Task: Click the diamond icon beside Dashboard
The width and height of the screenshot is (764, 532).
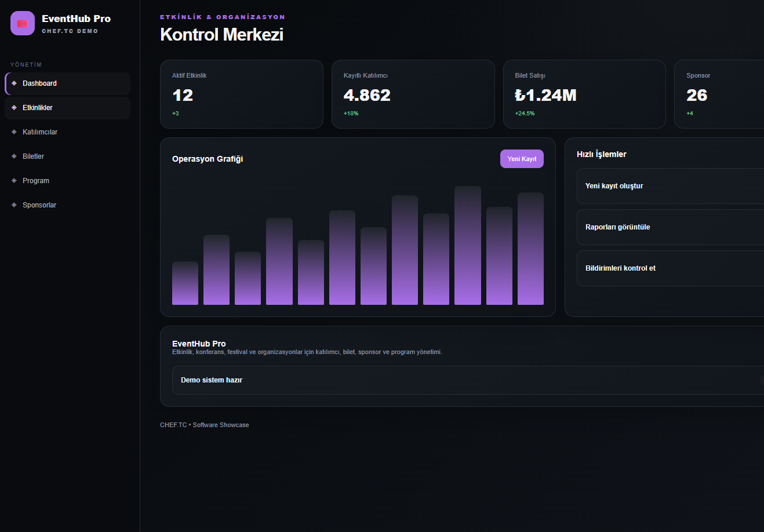Action: click(14, 83)
